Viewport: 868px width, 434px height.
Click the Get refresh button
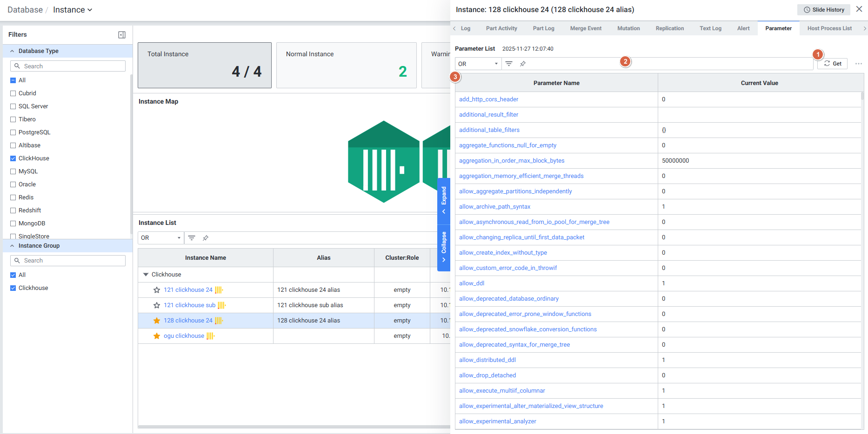coord(832,64)
